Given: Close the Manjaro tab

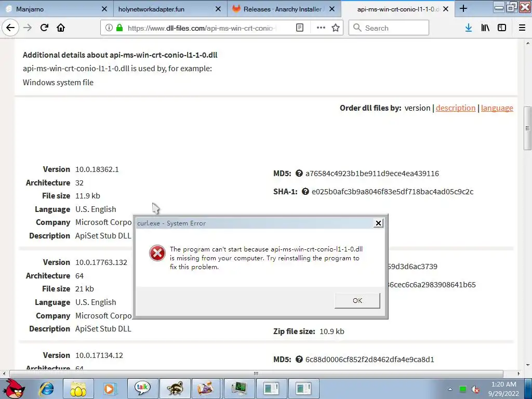Looking at the screenshot, I should 104,9.
